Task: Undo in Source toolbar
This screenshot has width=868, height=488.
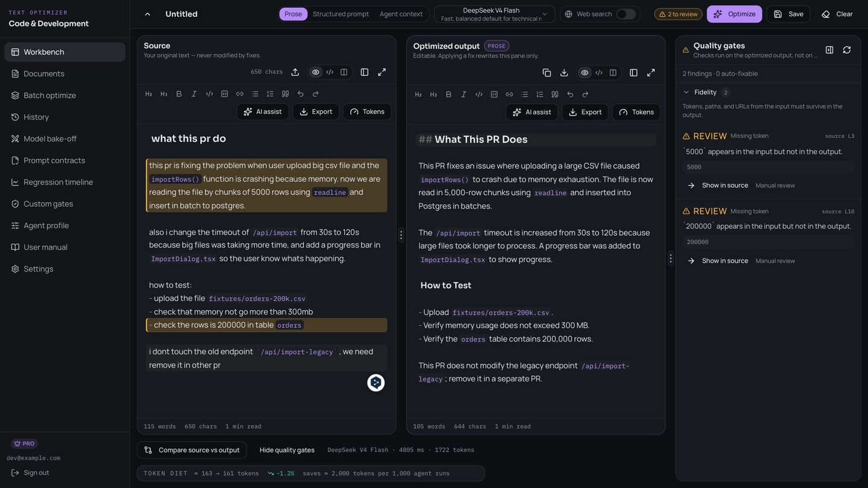Action: pyautogui.click(x=300, y=94)
